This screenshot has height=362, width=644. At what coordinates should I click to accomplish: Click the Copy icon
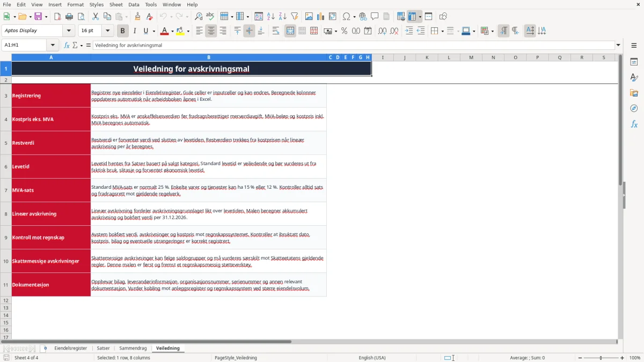tap(107, 17)
